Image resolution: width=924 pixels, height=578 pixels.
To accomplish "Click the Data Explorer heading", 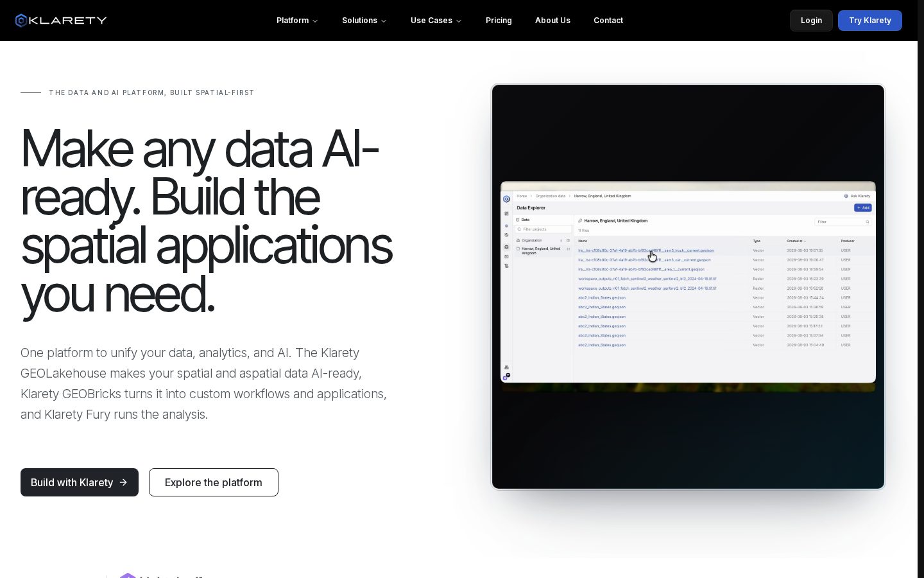I will [x=531, y=208].
